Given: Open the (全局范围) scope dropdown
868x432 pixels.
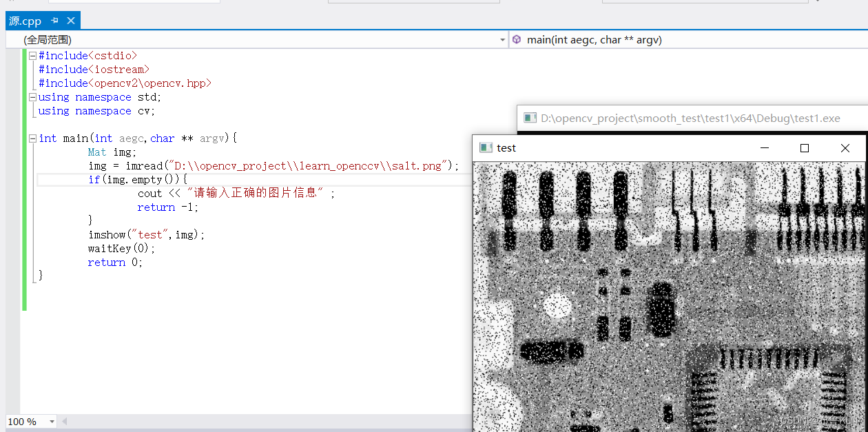Looking at the screenshot, I should pyautogui.click(x=502, y=39).
